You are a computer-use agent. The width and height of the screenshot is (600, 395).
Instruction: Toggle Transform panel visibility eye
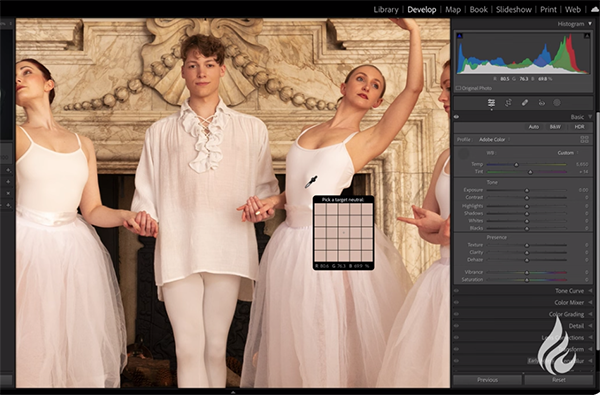(457, 349)
